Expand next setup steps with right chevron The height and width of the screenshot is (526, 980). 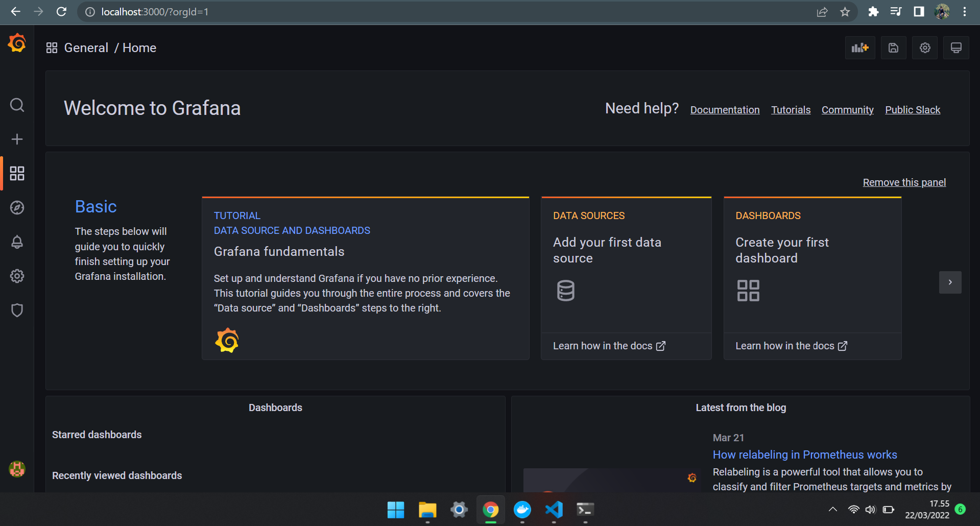[x=950, y=282]
